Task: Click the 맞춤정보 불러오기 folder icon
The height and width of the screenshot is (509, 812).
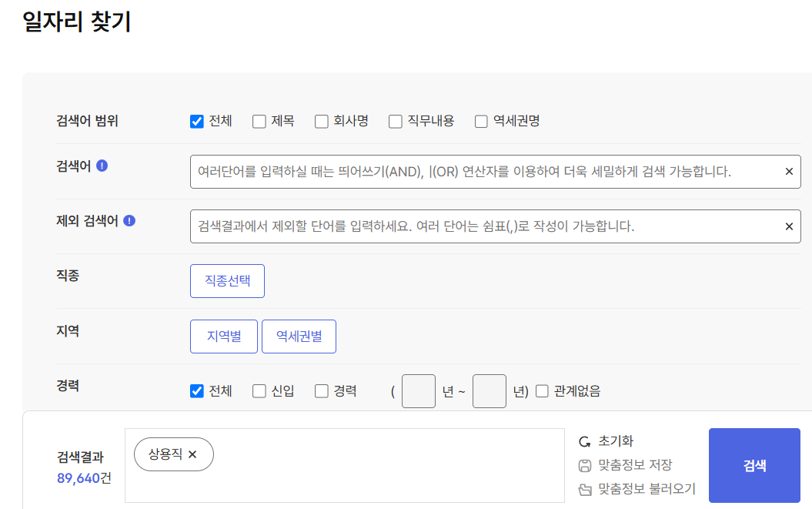Action: [x=585, y=489]
